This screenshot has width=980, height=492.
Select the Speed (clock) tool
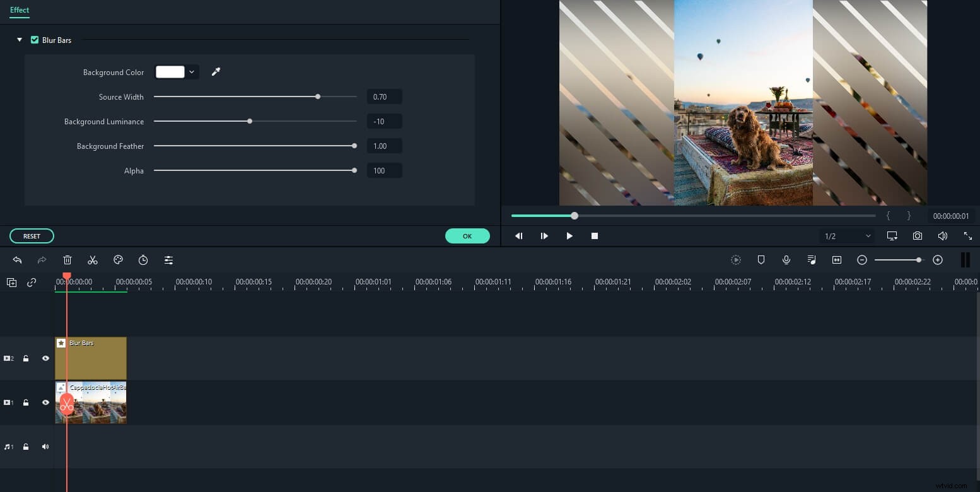point(143,259)
